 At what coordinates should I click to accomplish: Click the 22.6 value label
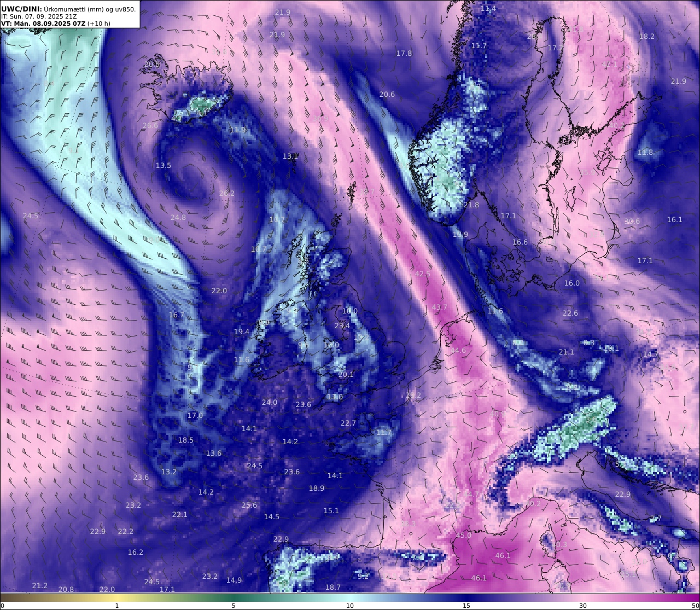(570, 313)
